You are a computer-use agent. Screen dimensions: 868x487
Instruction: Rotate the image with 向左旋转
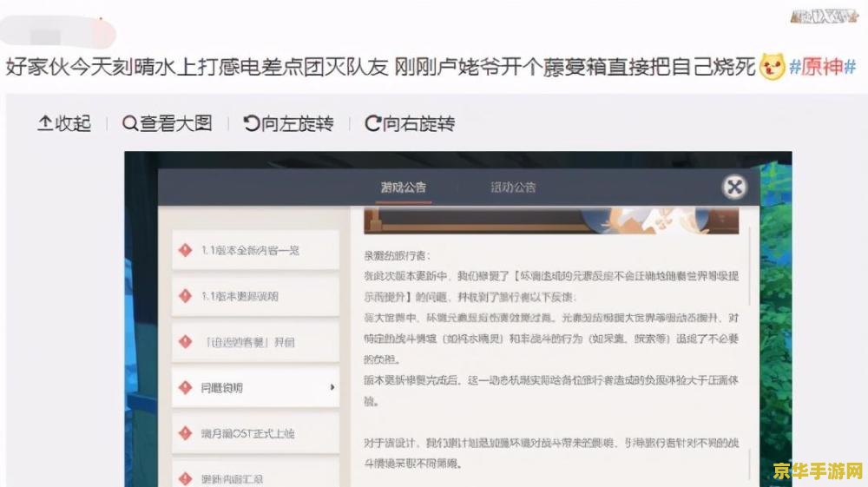[x=288, y=123]
